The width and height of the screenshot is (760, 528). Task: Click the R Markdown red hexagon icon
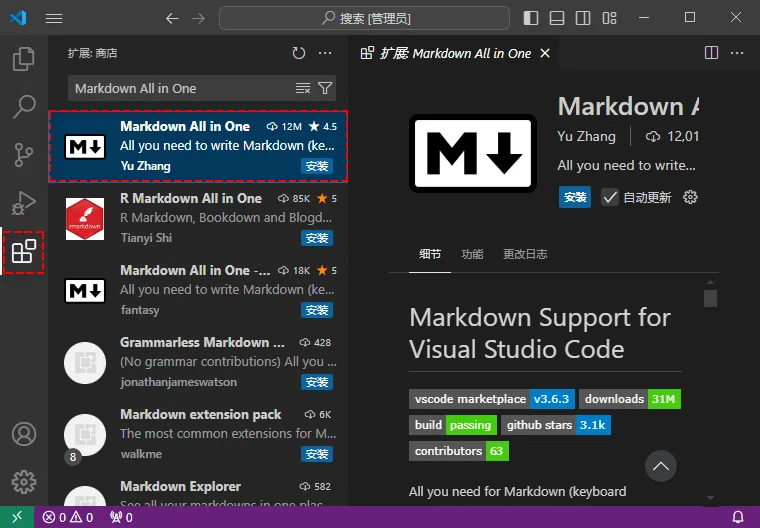click(x=85, y=219)
